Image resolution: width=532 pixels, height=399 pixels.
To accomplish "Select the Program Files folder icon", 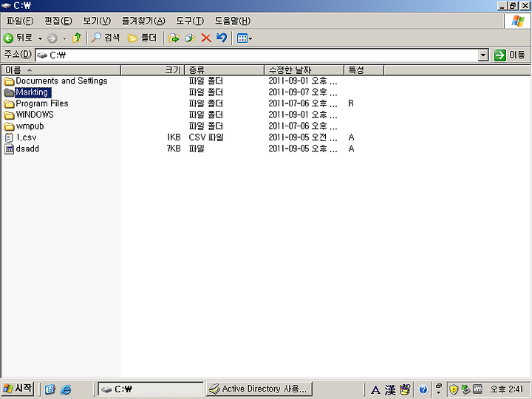I will (9, 103).
